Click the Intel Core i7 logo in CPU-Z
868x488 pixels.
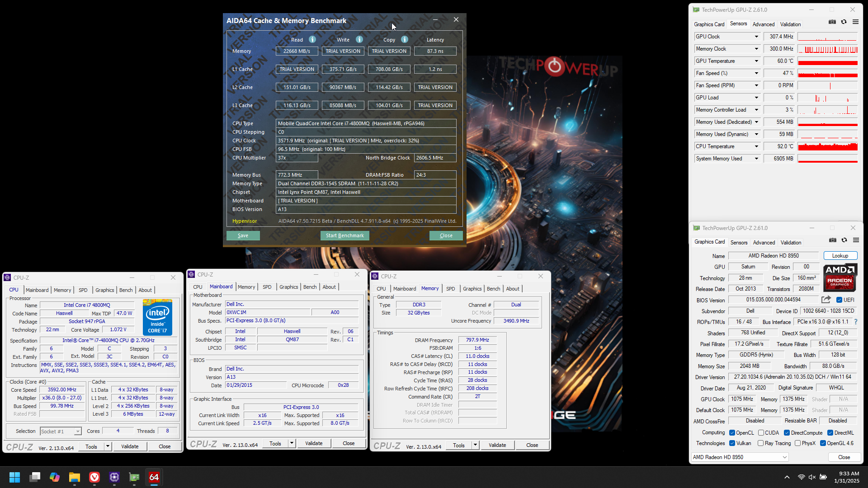(x=157, y=317)
